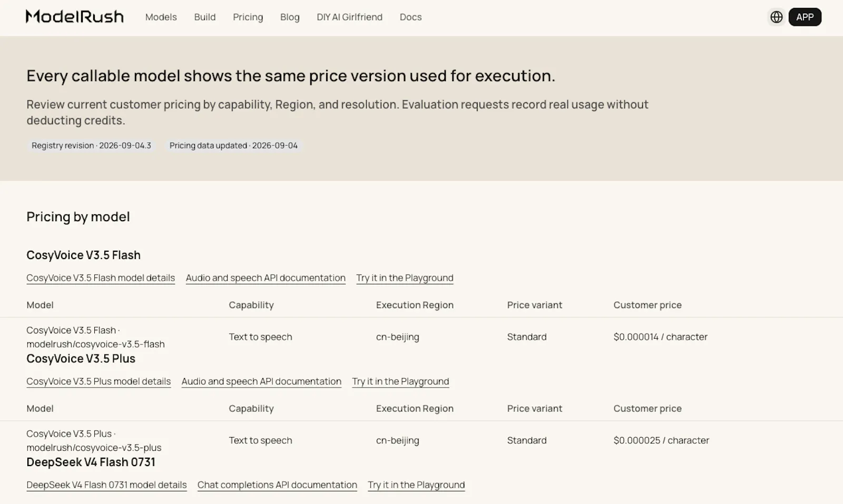
Task: Try DeepSeek V4 Flash 0731 in Playground
Action: pos(416,485)
